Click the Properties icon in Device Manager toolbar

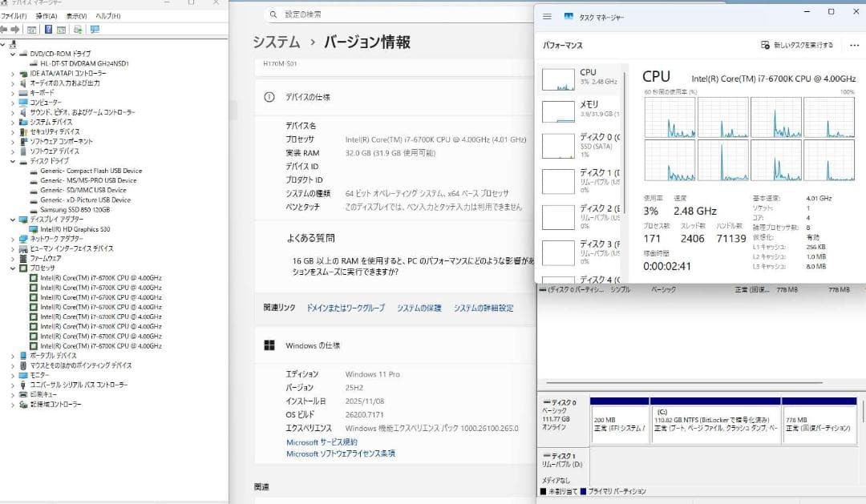(60, 29)
